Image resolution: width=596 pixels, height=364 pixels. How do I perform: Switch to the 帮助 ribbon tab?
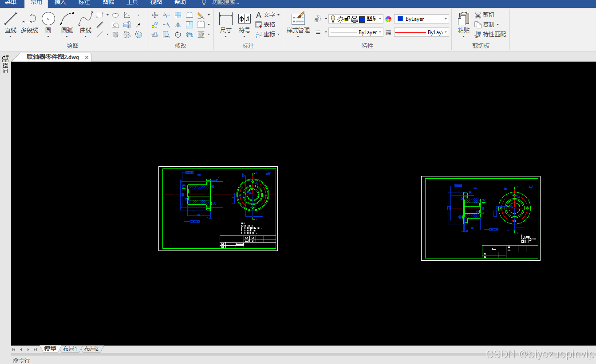click(180, 2)
